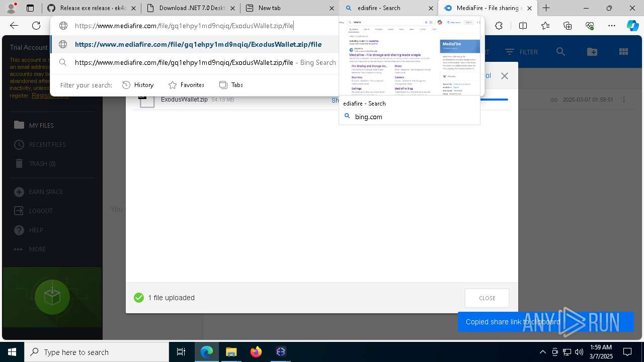Screen dimensions: 644x362
Task: Launch Firefox from taskbar
Action: coord(256,352)
